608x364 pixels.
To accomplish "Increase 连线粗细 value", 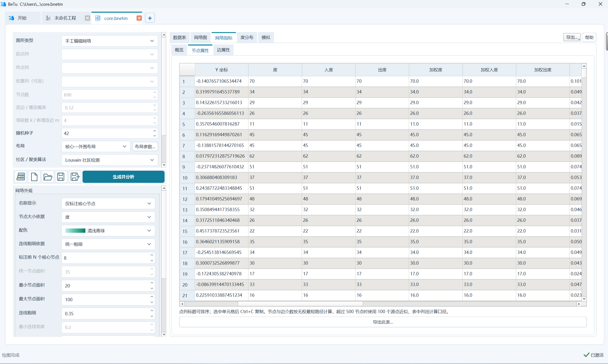I will click(x=152, y=311).
